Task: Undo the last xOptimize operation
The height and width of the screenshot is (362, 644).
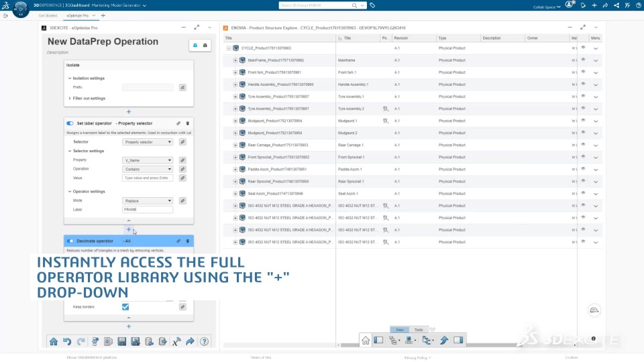Action: coord(67,341)
